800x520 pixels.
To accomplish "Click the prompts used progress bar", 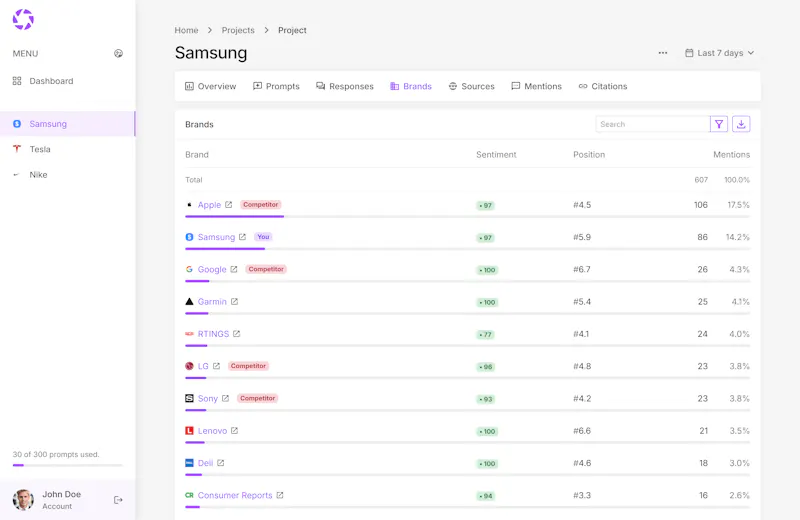I will [67, 465].
